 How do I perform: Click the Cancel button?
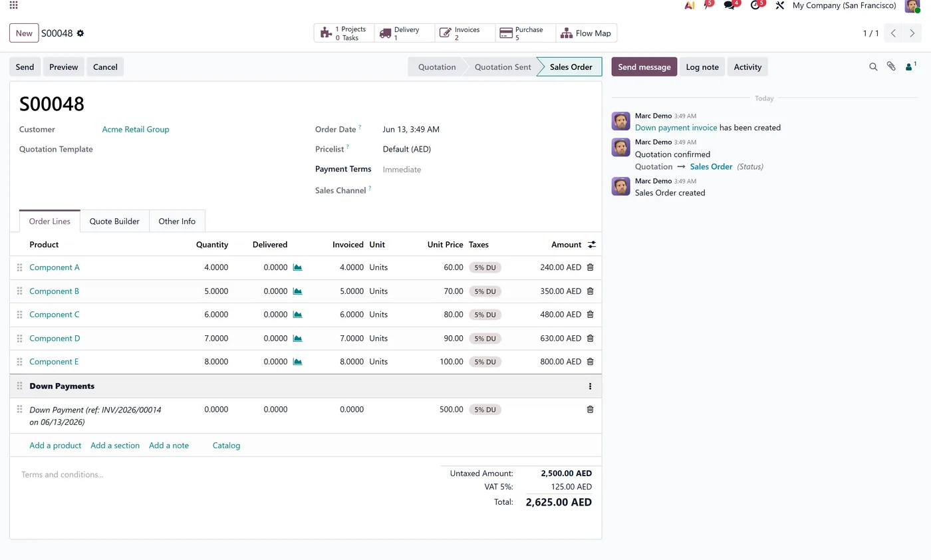pyautogui.click(x=105, y=67)
